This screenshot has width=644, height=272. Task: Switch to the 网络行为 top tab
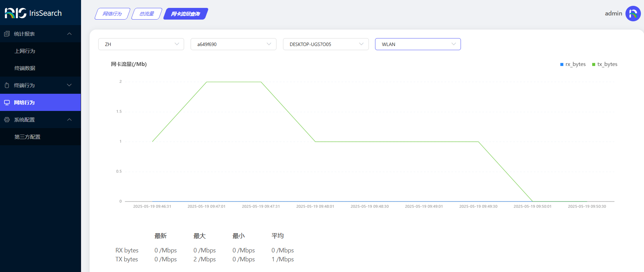coord(112,14)
